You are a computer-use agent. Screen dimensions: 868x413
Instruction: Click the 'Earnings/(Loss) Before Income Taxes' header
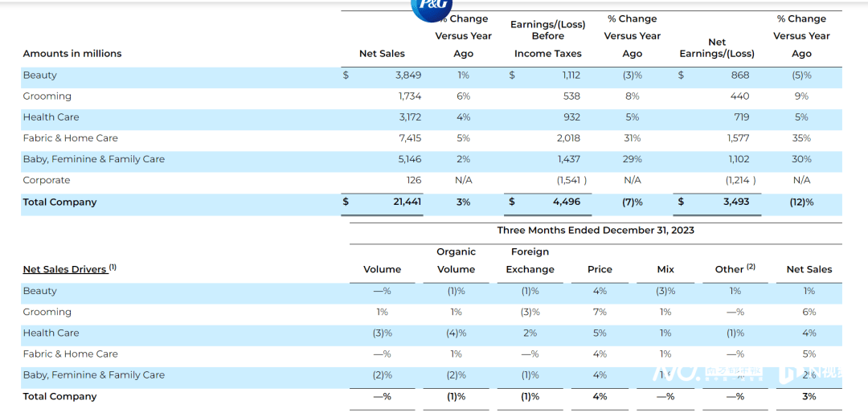(548, 39)
